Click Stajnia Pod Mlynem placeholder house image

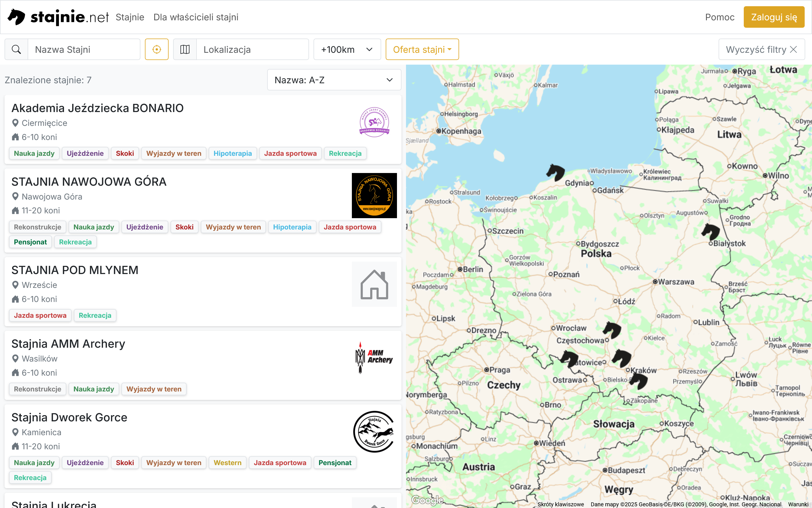[374, 284]
